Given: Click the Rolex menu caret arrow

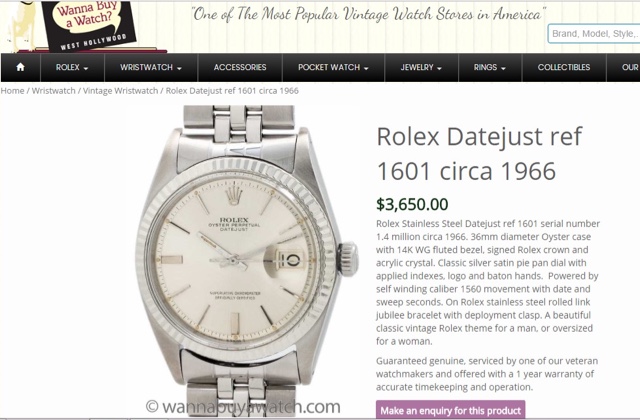Looking at the screenshot, I should [86, 69].
